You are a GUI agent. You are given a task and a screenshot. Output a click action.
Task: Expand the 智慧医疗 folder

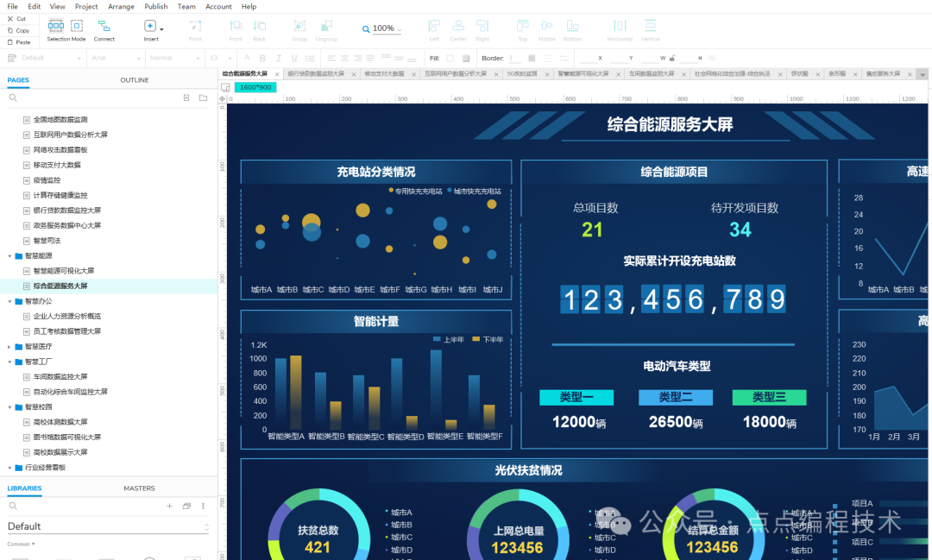click(9, 347)
